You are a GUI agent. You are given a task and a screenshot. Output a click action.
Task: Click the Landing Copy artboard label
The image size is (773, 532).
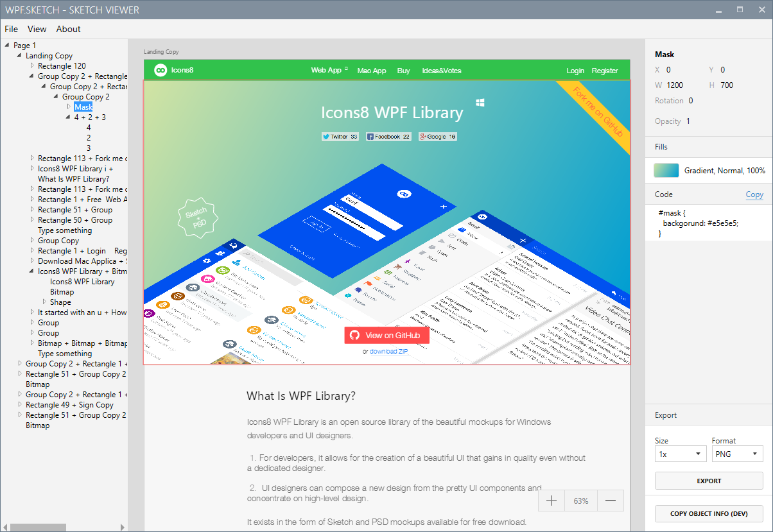(x=161, y=52)
